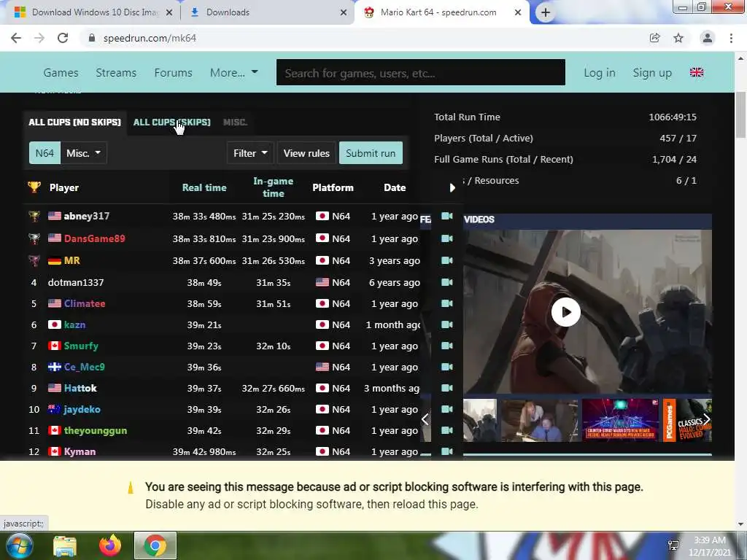Viewport: 747px width, 560px height.
Task: Select the PC Gamer Halo thumbnail
Action: 687,420
